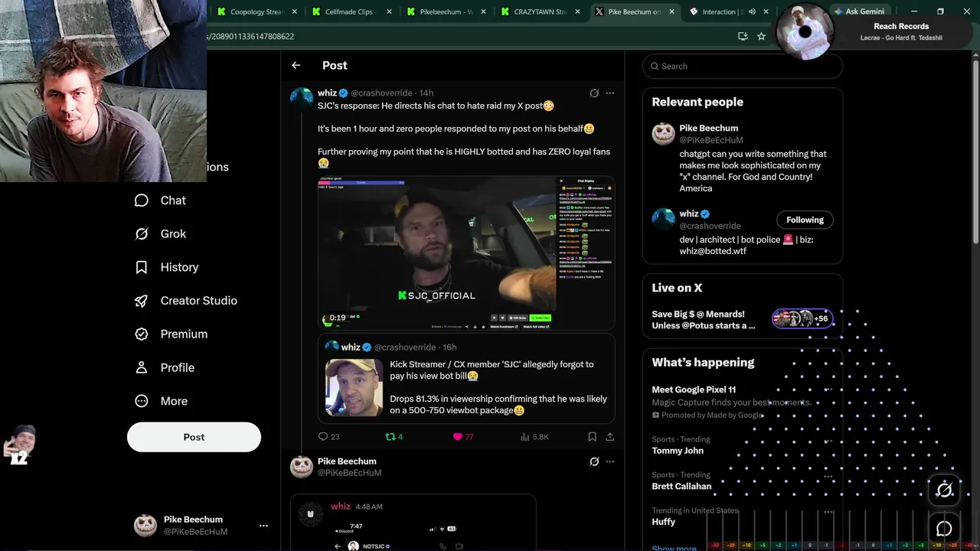Toggle repost on whiz's post (4 reposts)
Screen dimensions: 980x551
[x=394, y=437]
